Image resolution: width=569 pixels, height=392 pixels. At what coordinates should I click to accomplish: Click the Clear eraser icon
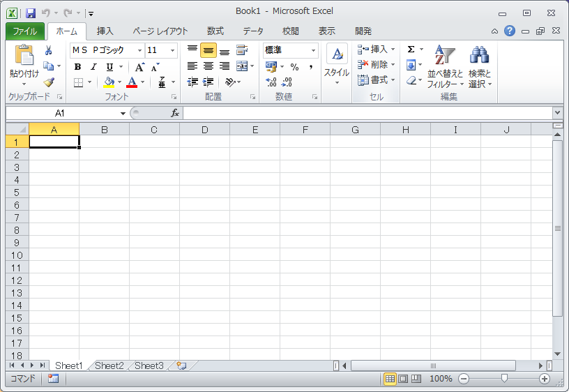(x=411, y=80)
